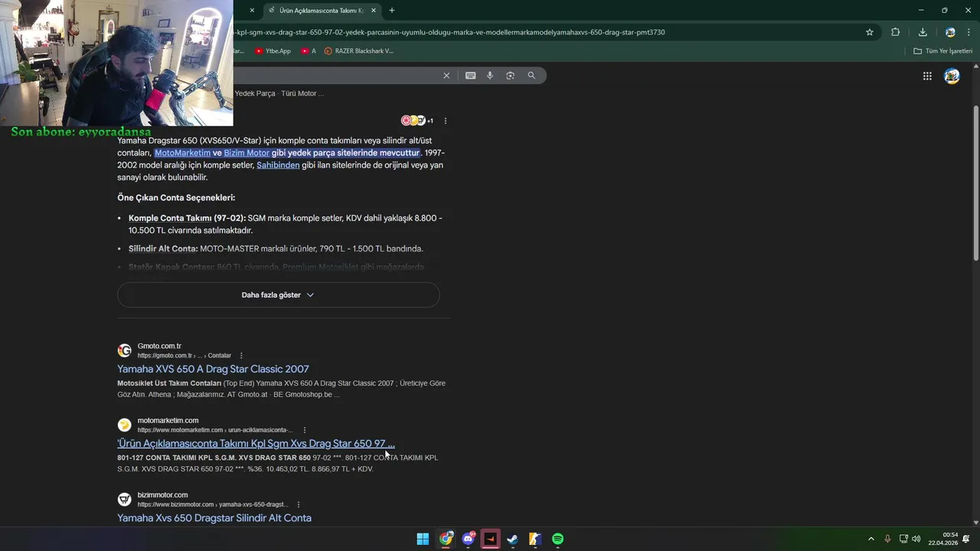Screen dimensions: 980x551
Task: Follow the MotoMarketim link in overview
Action: [182, 153]
